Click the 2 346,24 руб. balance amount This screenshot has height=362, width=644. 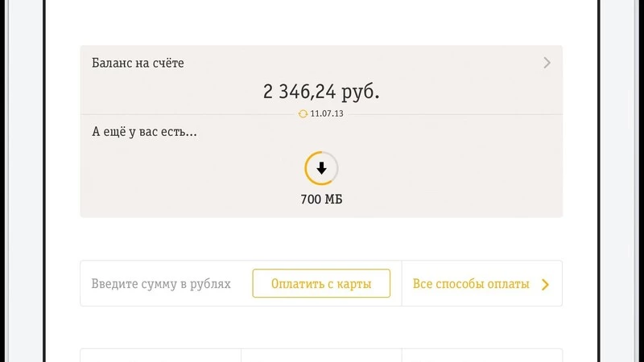(x=321, y=92)
